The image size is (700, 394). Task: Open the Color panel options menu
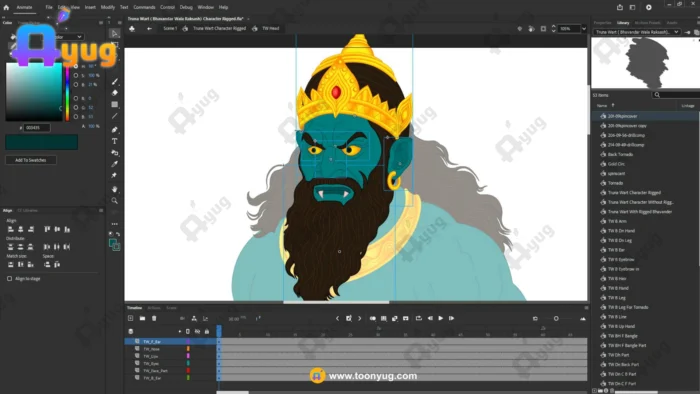pyautogui.click(x=101, y=22)
